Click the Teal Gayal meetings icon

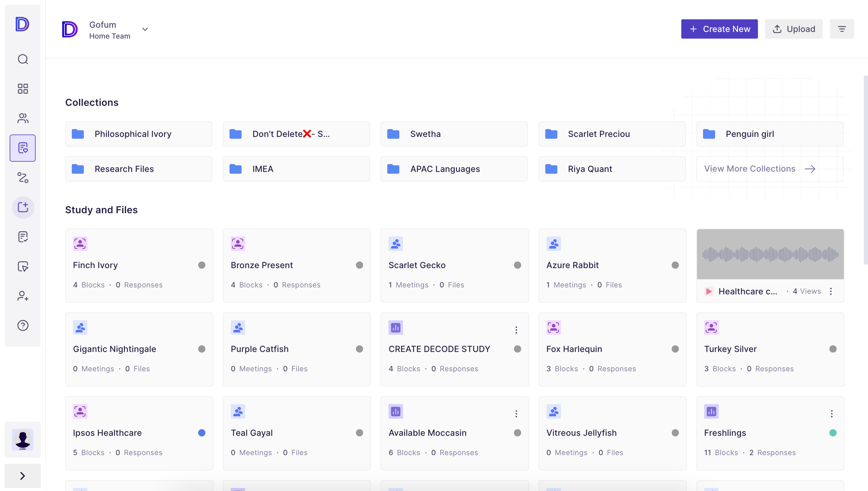point(238,411)
